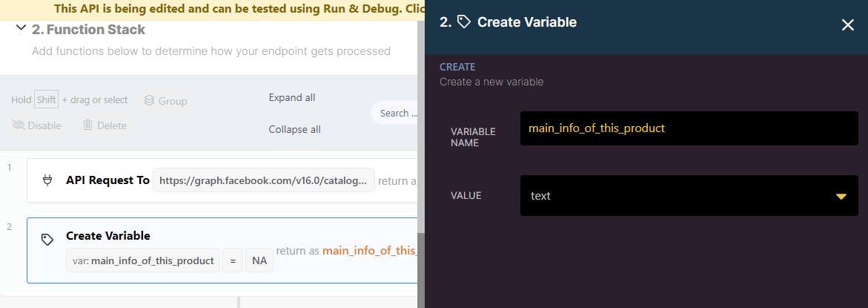Click the tag icon on Create Variable step

(47, 239)
